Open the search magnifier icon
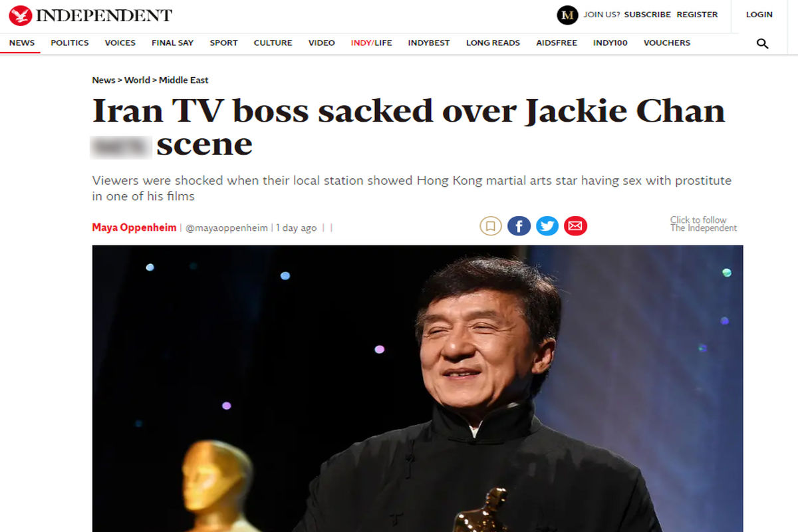 point(763,44)
